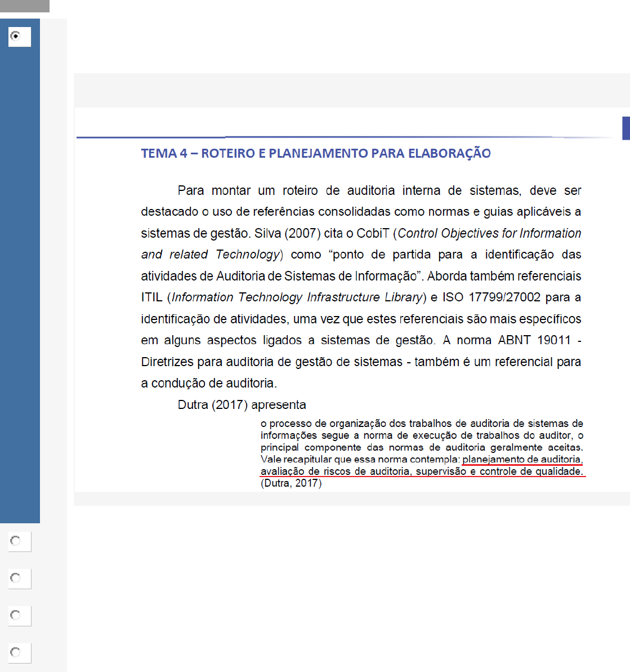Click the blue square at header's right edge

point(625,128)
